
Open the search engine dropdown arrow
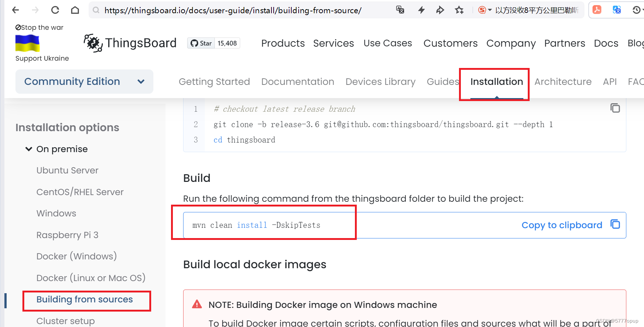coord(490,10)
